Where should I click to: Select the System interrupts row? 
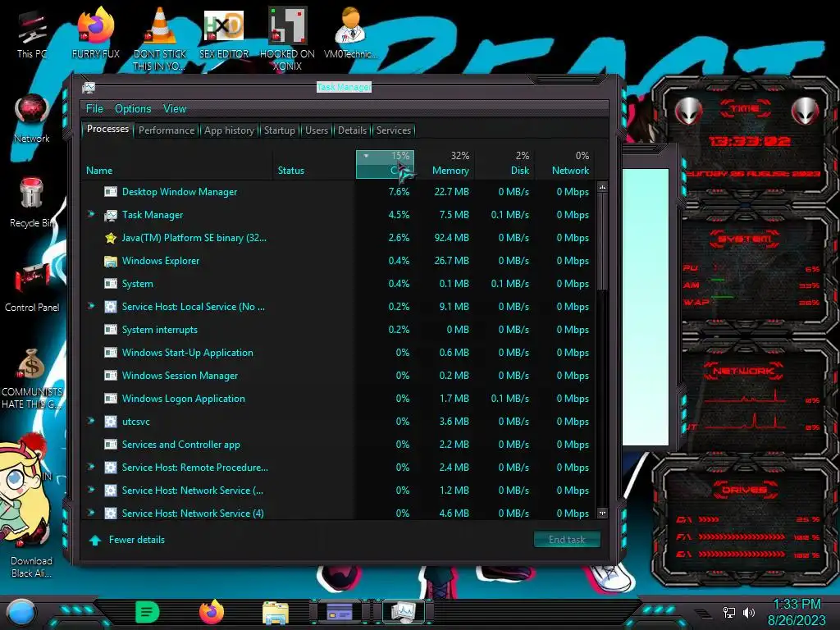[x=339, y=330]
